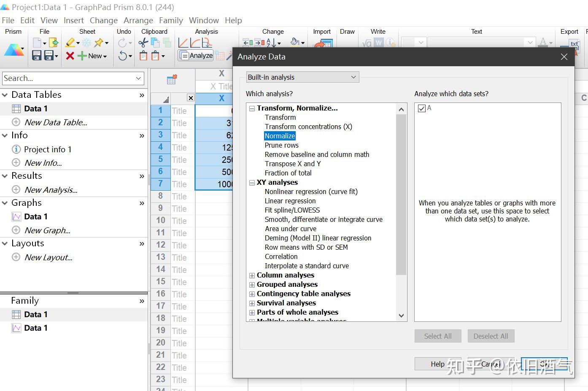Expand the Parts of whole analyses group
This screenshot has height=391, width=588.
(252, 313)
